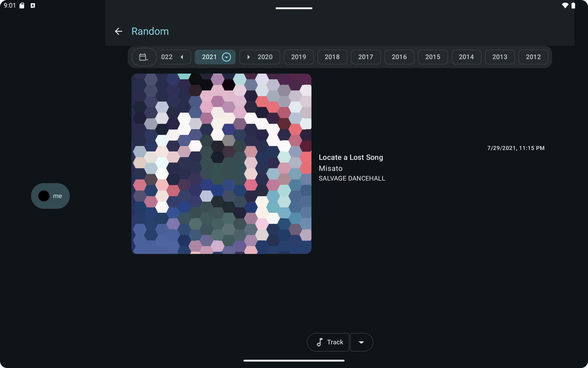This screenshot has height=368, width=588.
Task: Tap the battery status icon
Action: (x=573, y=5)
